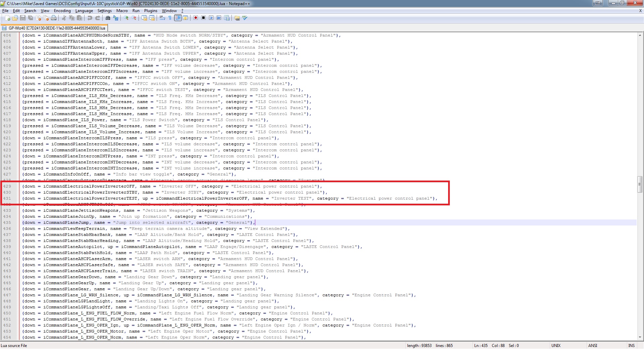This screenshot has height=349, width=644.
Task: Redo edit via toolbar arrow
Action: (98, 18)
